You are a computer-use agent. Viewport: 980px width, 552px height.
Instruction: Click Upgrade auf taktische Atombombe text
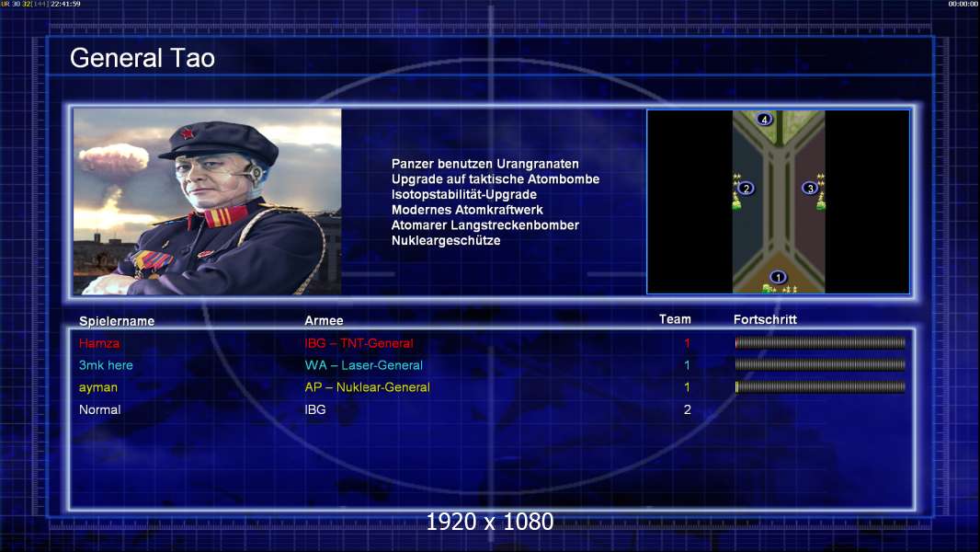click(x=496, y=178)
